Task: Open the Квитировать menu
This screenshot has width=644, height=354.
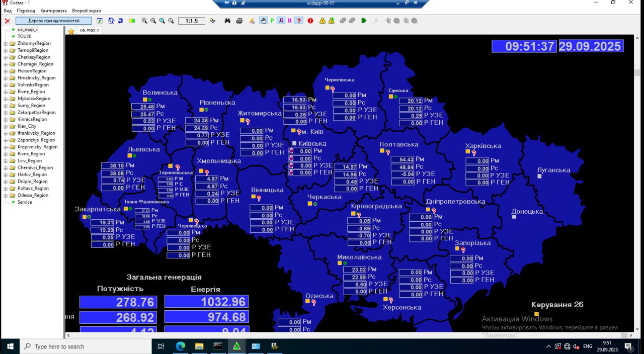Action: click(53, 11)
